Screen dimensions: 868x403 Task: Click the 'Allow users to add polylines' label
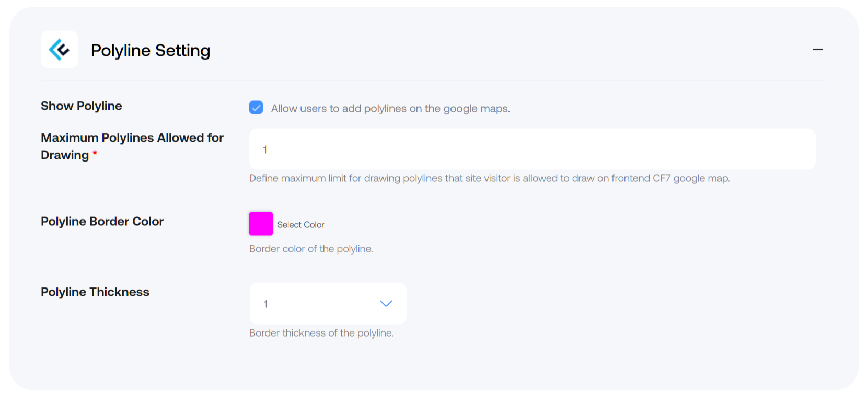[x=390, y=109]
